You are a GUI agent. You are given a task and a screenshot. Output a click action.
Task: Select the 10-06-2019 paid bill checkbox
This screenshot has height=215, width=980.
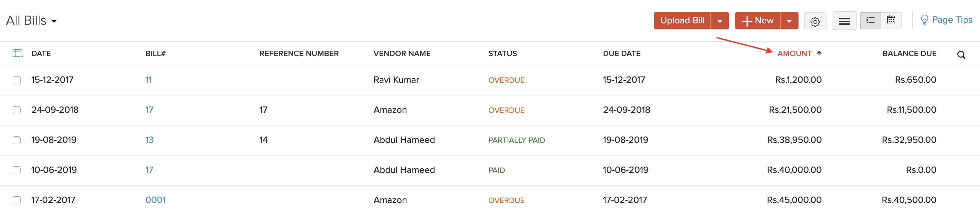[17, 170]
